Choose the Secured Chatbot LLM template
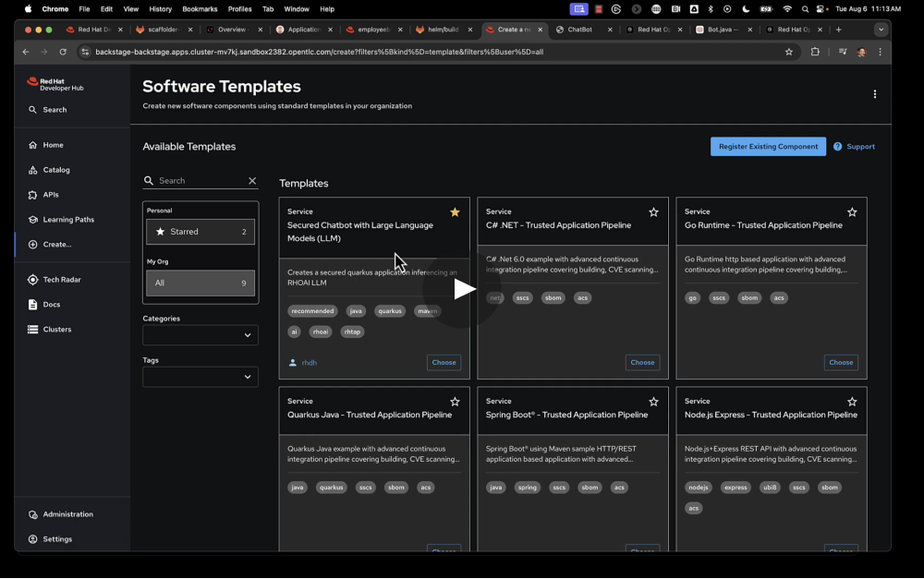 444,362
